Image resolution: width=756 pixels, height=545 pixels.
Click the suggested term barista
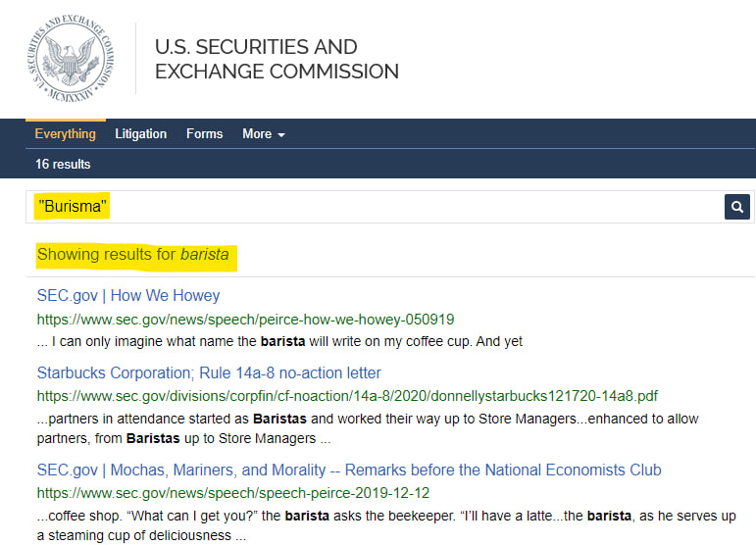pyautogui.click(x=204, y=255)
